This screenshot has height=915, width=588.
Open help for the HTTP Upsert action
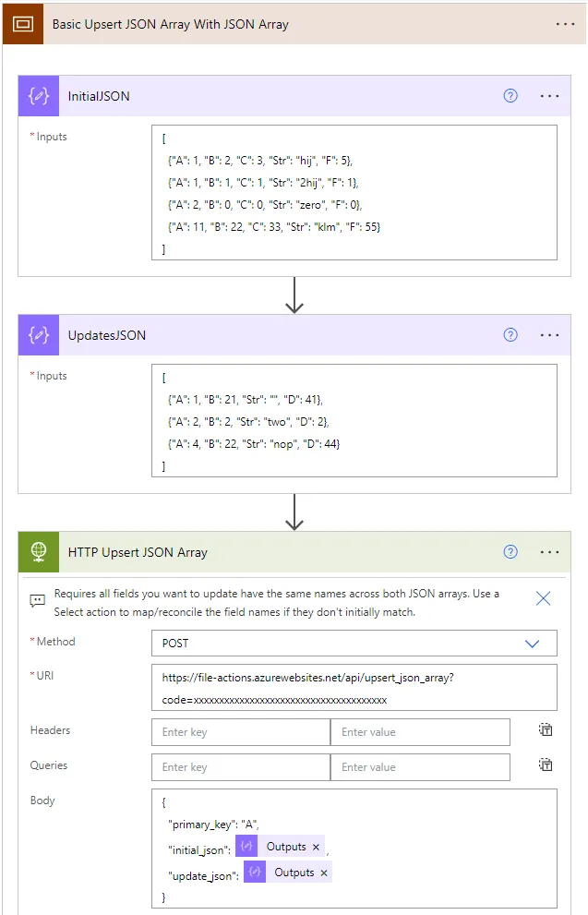click(510, 551)
